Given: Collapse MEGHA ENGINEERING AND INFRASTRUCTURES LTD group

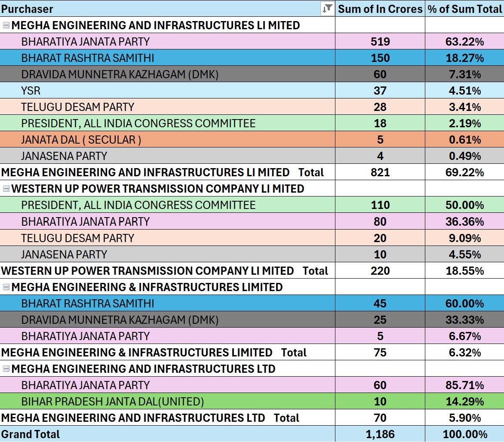Looking at the screenshot, I should click(x=6, y=369).
